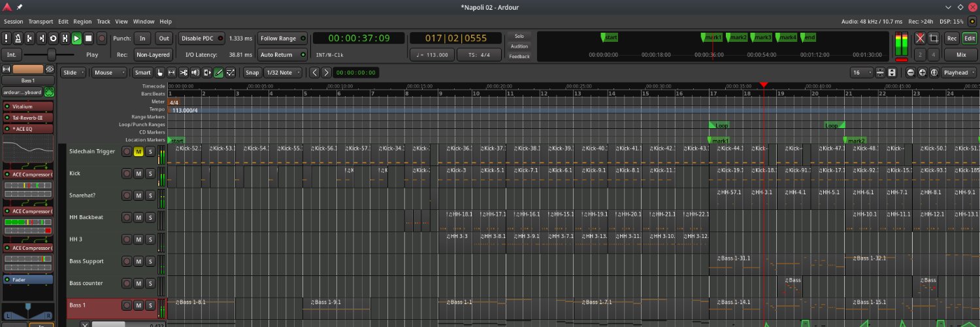Viewport: 980px width, 327px height.
Task: Click the Punch Out button
Action: (x=164, y=39)
